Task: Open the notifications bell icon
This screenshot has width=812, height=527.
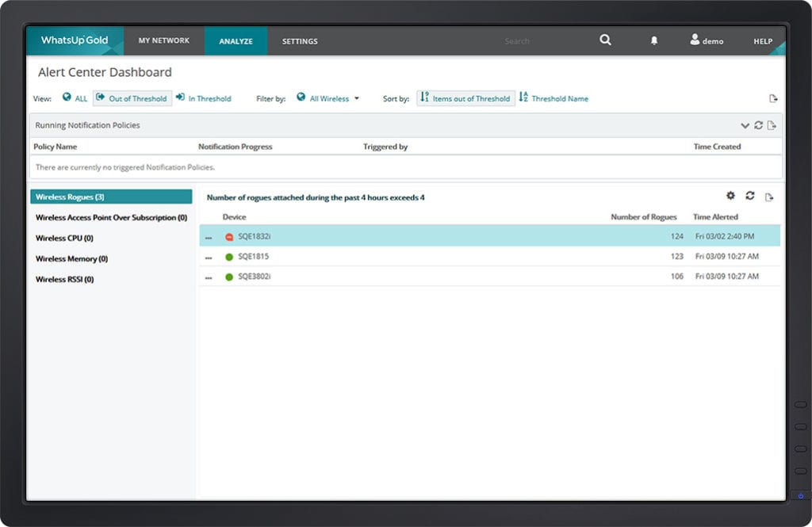Action: point(654,40)
